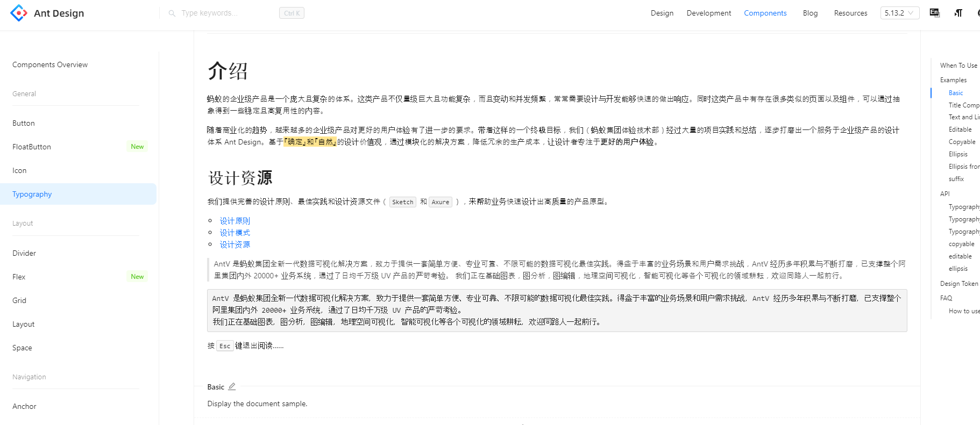Screen dimensions: 980x425
Task: Click the Ctrl K shortcut badge
Action: pos(292,13)
